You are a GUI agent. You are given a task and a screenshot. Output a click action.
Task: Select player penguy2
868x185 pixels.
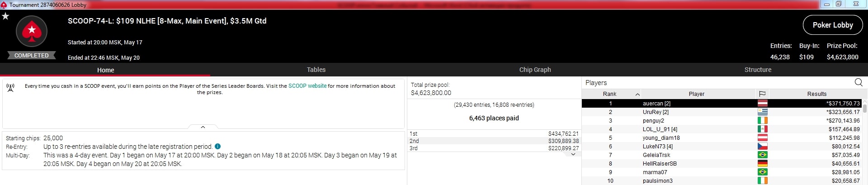coord(653,121)
